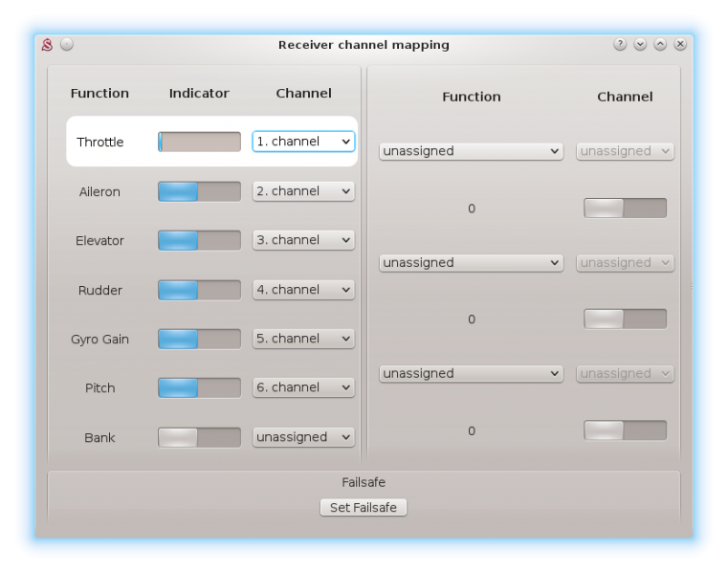Click the Bank function label
The image size is (728, 573).
click(99, 438)
